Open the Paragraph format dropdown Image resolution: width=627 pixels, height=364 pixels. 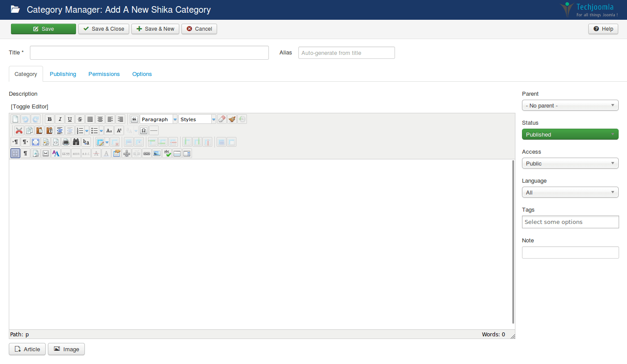tap(159, 119)
